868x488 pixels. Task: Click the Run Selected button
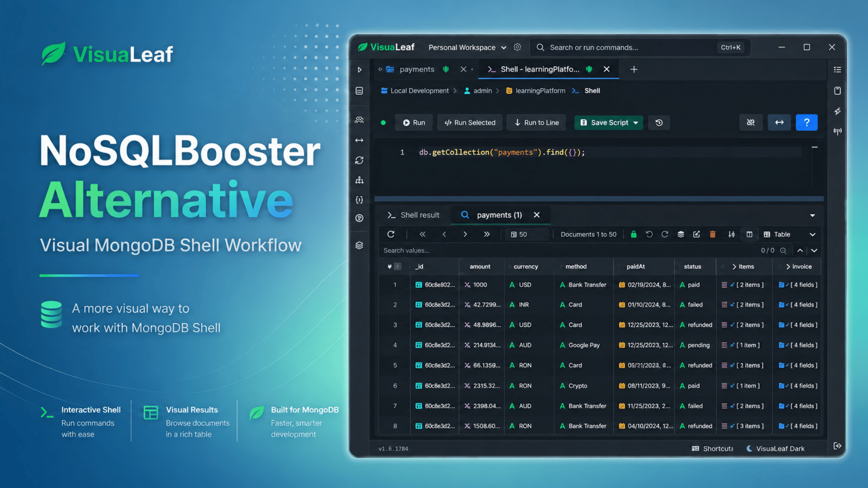(x=470, y=122)
